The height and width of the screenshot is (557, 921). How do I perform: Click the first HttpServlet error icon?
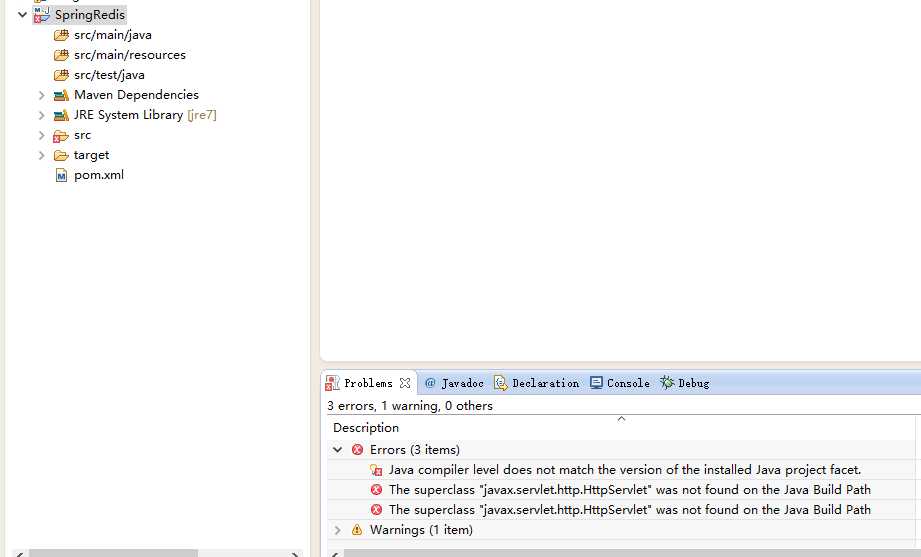[x=377, y=490]
